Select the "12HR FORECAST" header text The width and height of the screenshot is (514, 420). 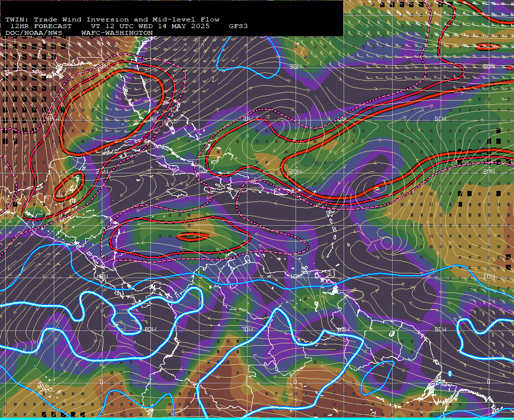coord(41,26)
